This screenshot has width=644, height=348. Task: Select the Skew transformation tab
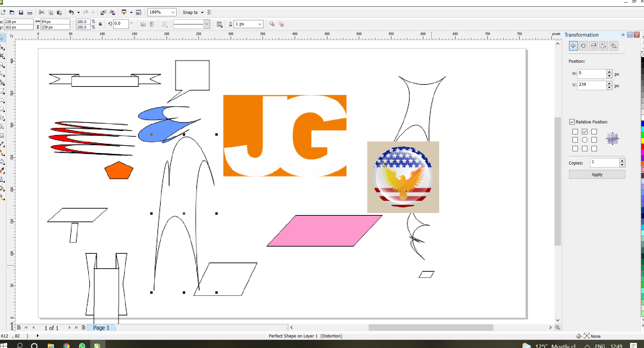614,46
